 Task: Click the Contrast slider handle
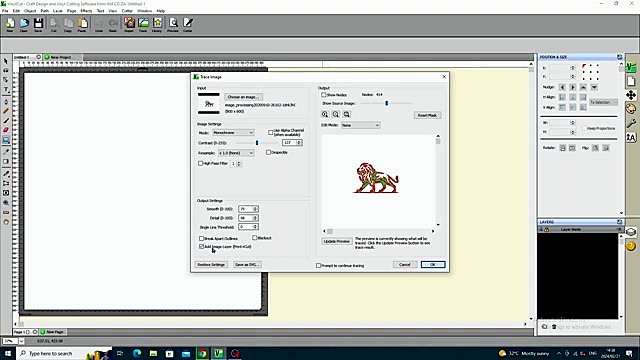click(x=257, y=143)
